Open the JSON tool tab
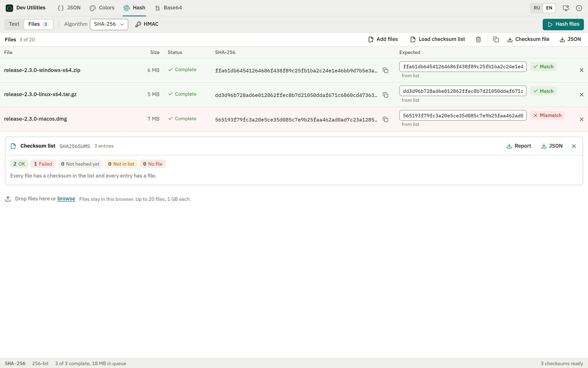The image size is (588, 368). (x=69, y=8)
